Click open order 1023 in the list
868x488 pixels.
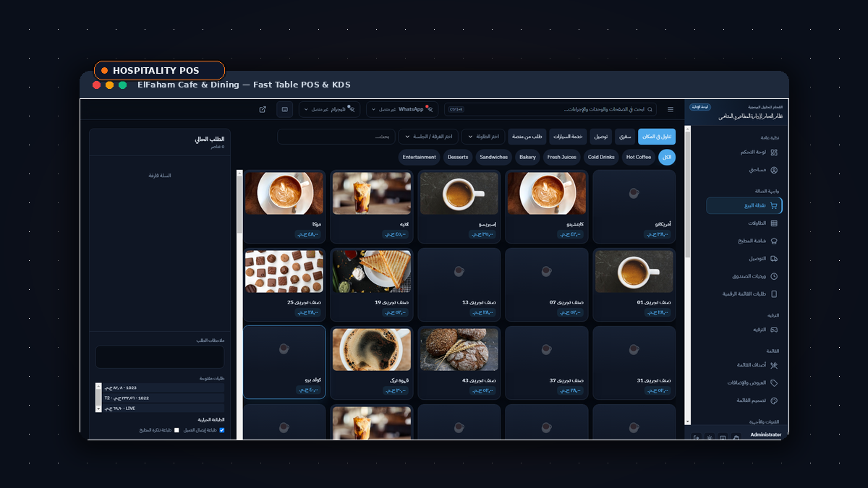tap(163, 388)
